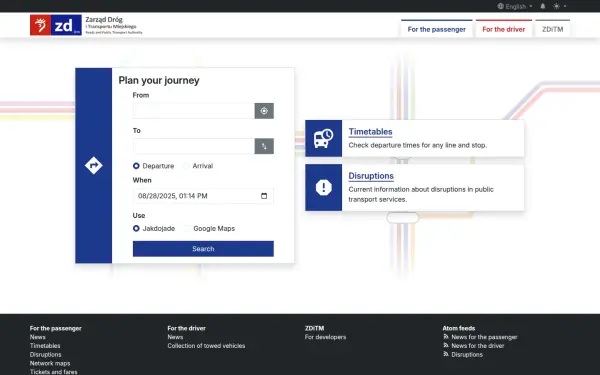Open News for the driver Atom feed

[478, 346]
